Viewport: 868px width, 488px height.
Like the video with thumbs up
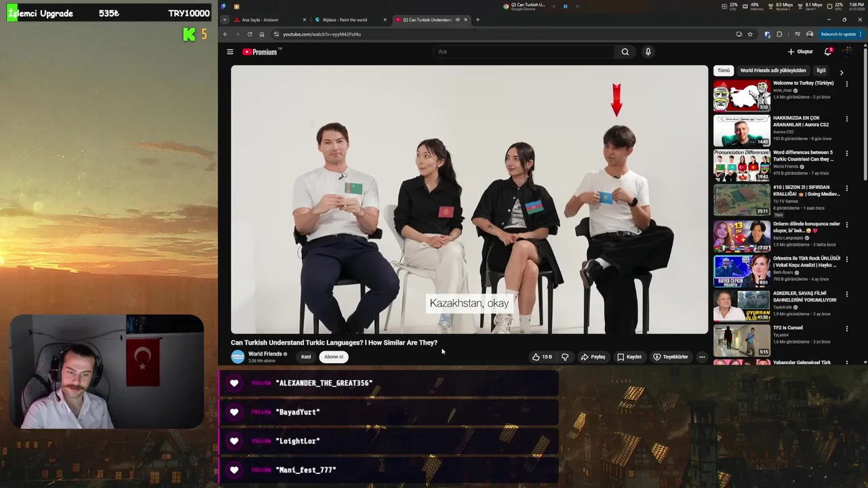point(542,357)
